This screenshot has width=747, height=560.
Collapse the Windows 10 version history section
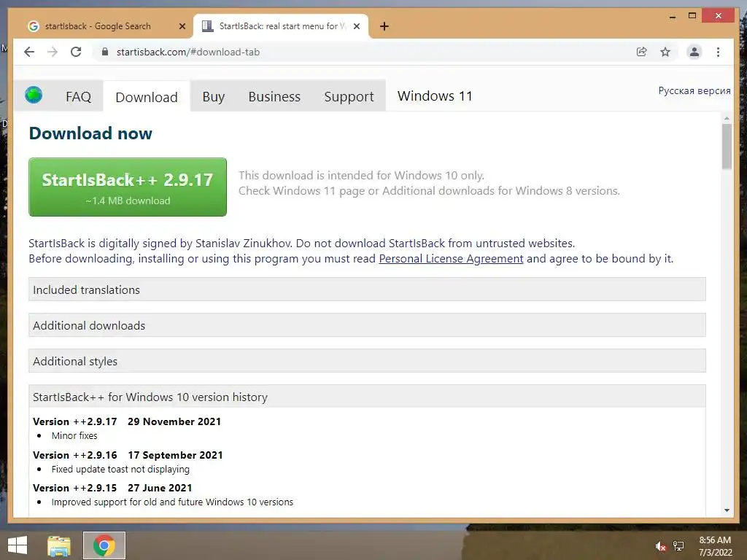(x=368, y=397)
